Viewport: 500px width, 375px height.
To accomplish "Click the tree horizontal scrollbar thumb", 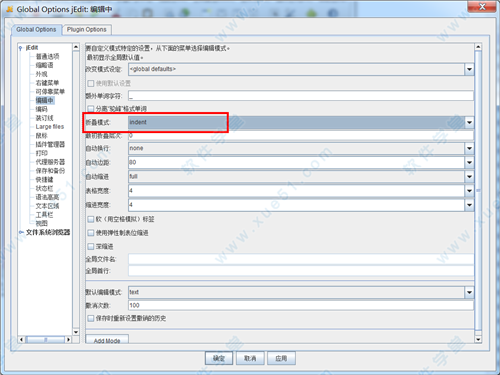I will [45, 340].
